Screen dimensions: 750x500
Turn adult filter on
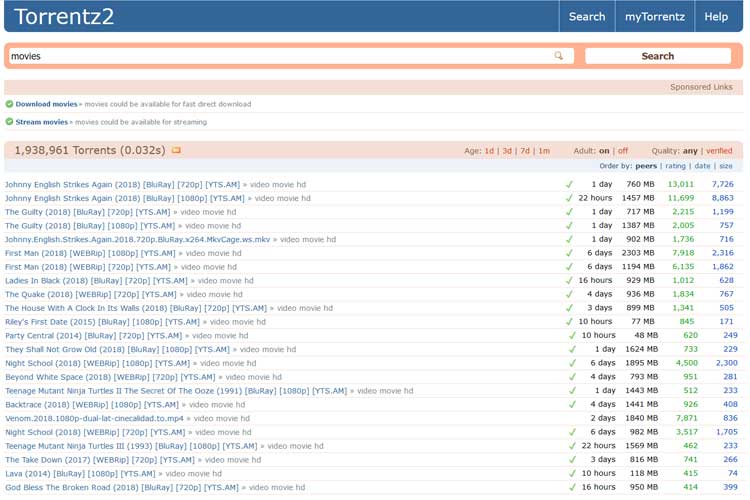point(604,151)
